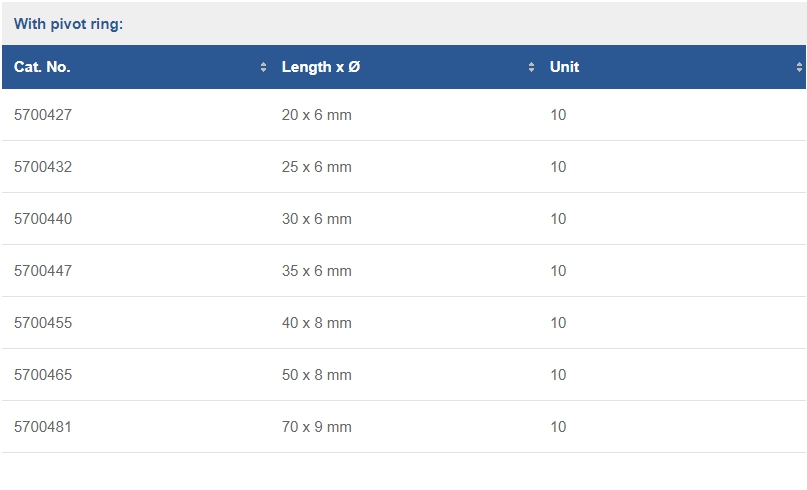Click the 70 x 9 mm size cell
The image size is (807, 490).
click(x=317, y=427)
